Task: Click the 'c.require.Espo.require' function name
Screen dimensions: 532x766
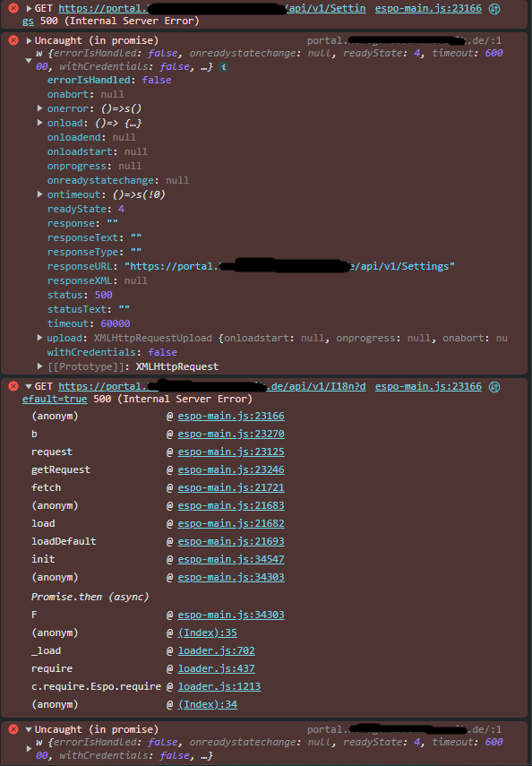Action: click(96, 686)
